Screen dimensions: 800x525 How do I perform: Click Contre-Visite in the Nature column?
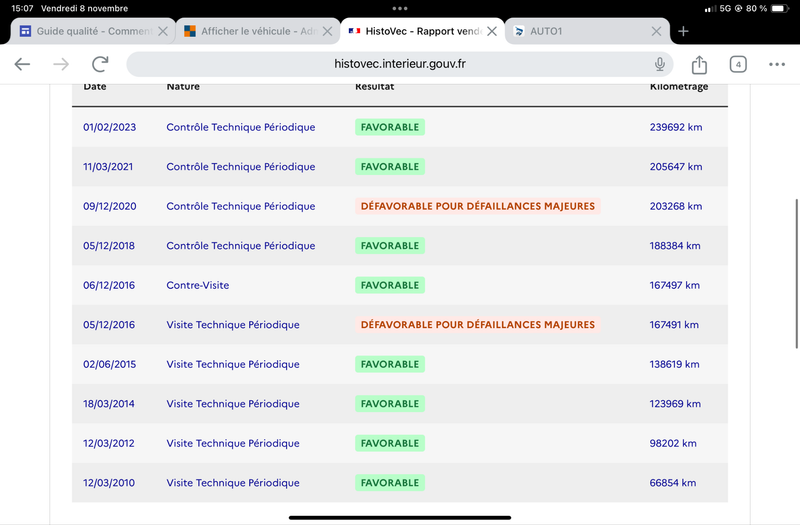[197, 285]
